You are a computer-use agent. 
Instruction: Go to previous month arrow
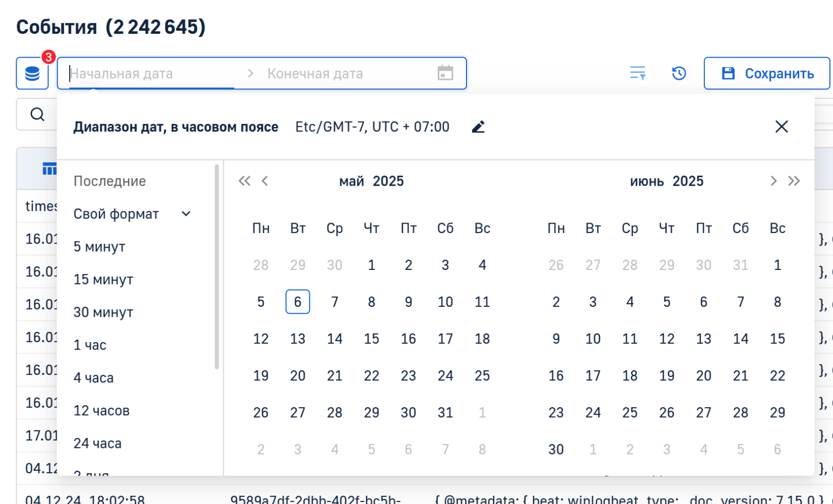(x=265, y=181)
